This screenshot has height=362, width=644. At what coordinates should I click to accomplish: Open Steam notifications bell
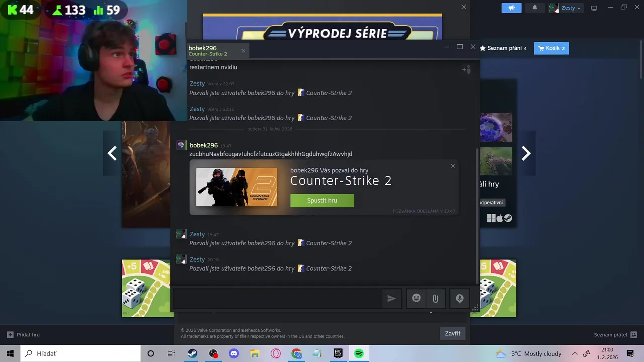tap(535, 8)
